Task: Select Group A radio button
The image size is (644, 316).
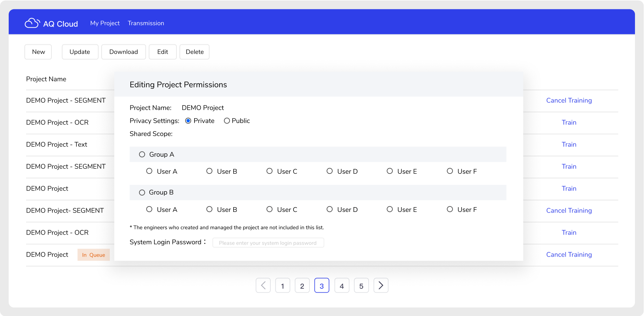Action: click(142, 154)
